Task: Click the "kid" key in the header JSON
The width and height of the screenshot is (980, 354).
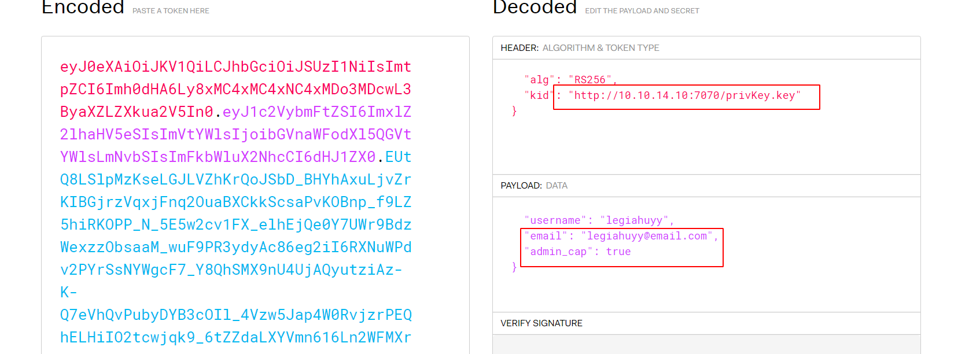Action: tap(539, 95)
